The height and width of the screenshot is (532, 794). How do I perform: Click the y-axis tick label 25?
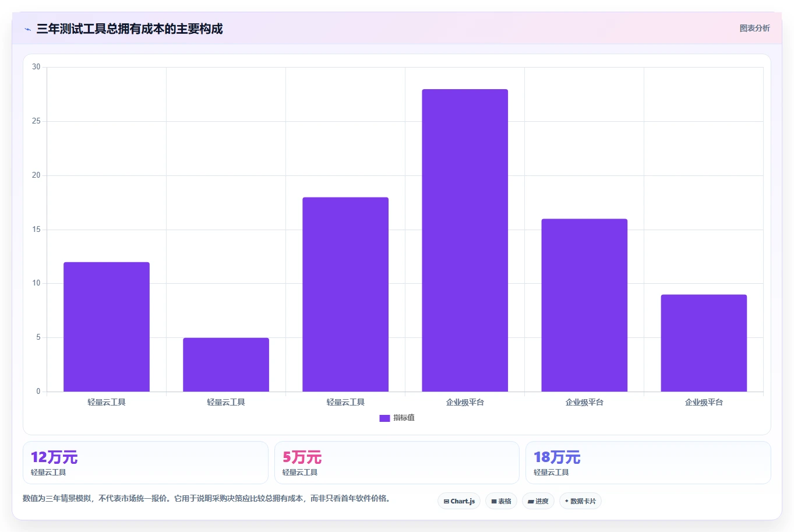[x=36, y=121]
